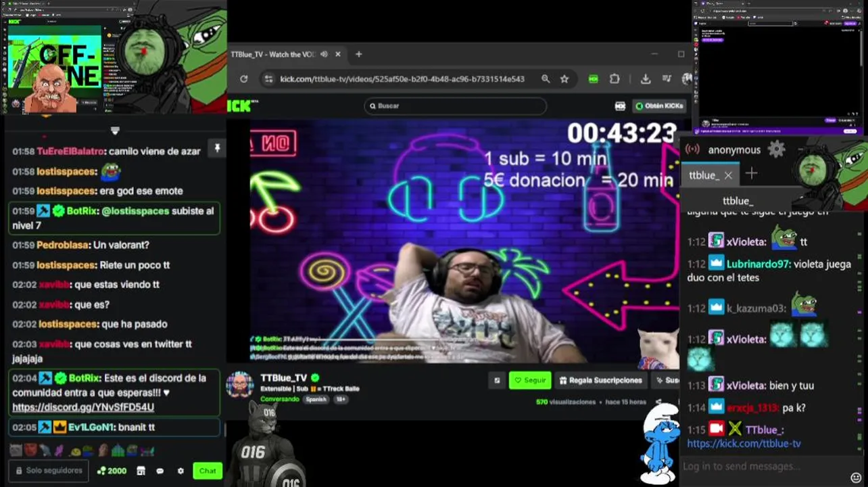Click the icon left of Obtén KICKs

tap(620, 106)
